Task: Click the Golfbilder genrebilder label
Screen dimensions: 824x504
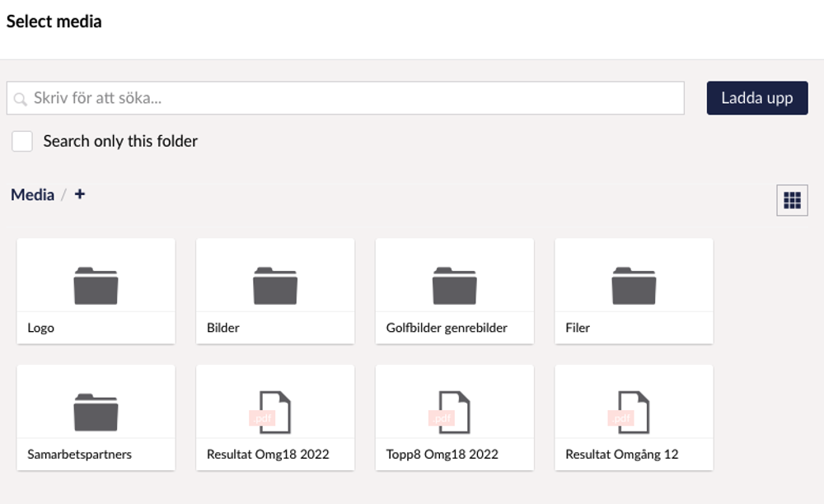Action: pyautogui.click(x=447, y=328)
